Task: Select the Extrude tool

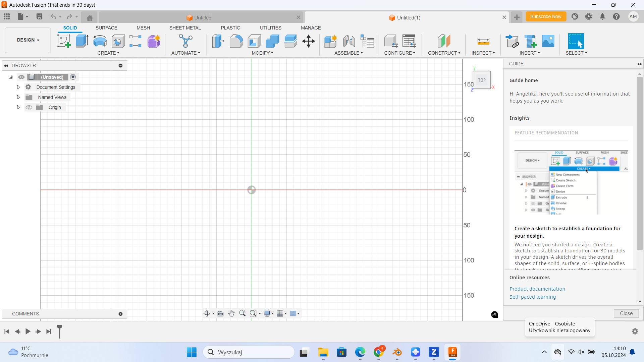Action: pyautogui.click(x=82, y=41)
